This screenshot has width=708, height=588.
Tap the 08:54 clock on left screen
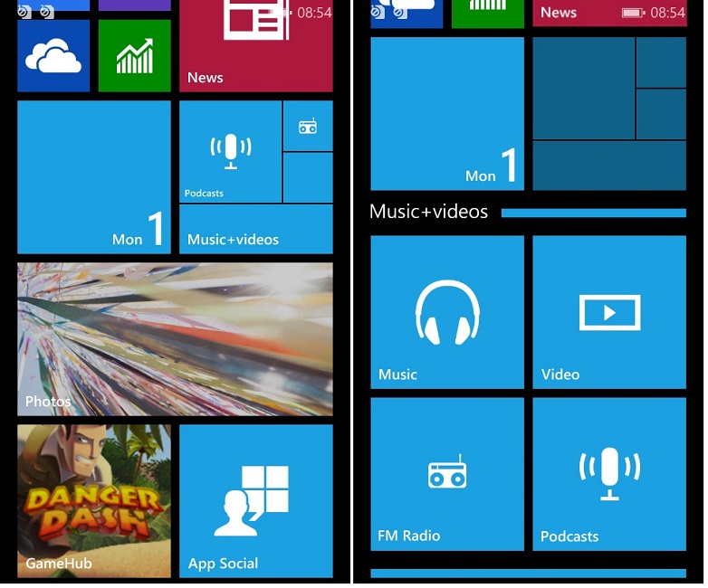tap(314, 13)
